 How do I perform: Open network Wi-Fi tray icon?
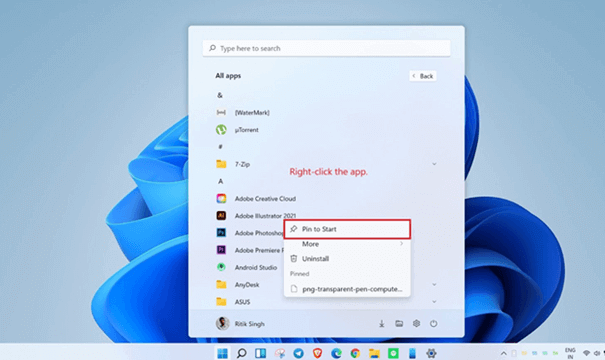[x=586, y=353]
